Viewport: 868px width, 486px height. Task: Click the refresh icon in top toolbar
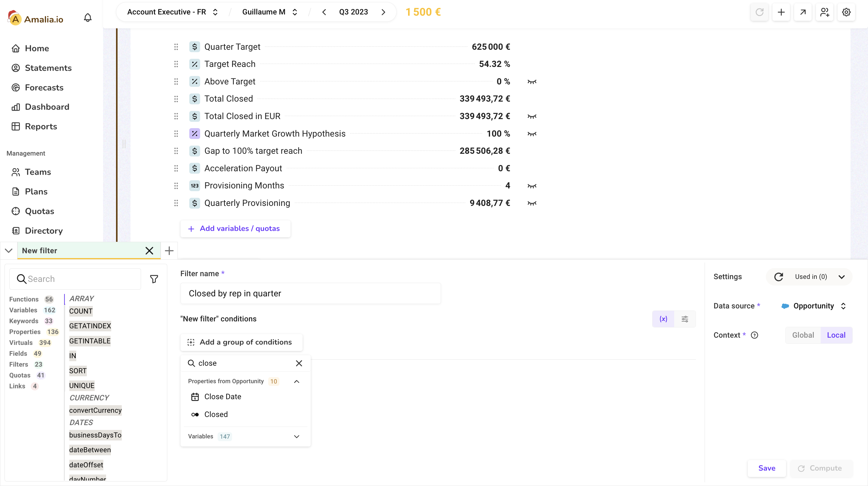(759, 12)
